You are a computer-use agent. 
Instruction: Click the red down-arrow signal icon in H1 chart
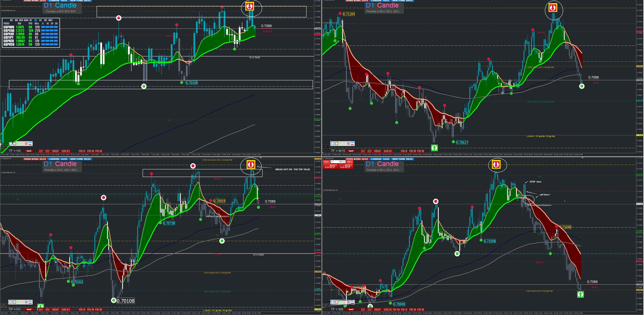point(251,165)
